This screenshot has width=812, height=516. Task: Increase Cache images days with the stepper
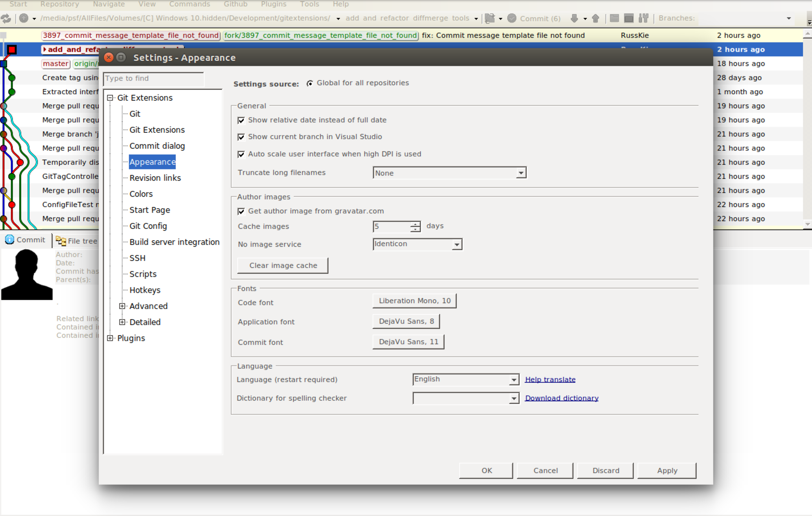click(x=415, y=224)
